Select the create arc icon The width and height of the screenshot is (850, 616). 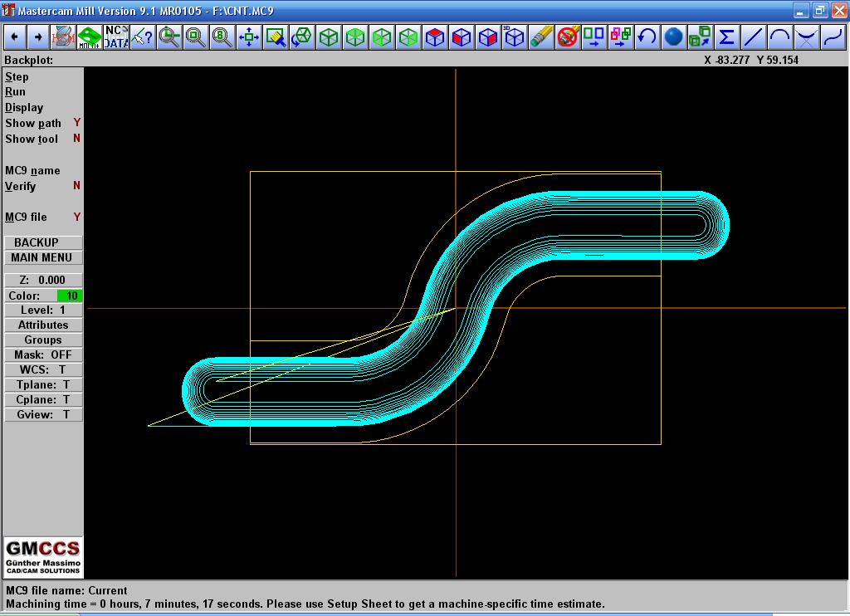point(780,37)
